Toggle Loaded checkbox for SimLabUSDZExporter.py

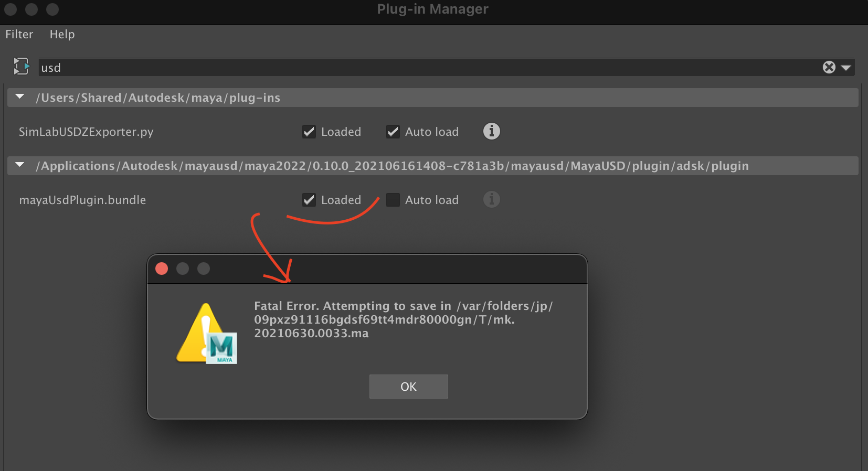[x=309, y=132]
